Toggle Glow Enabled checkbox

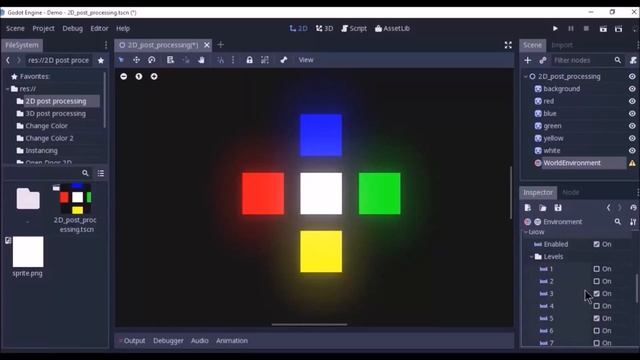tap(596, 244)
